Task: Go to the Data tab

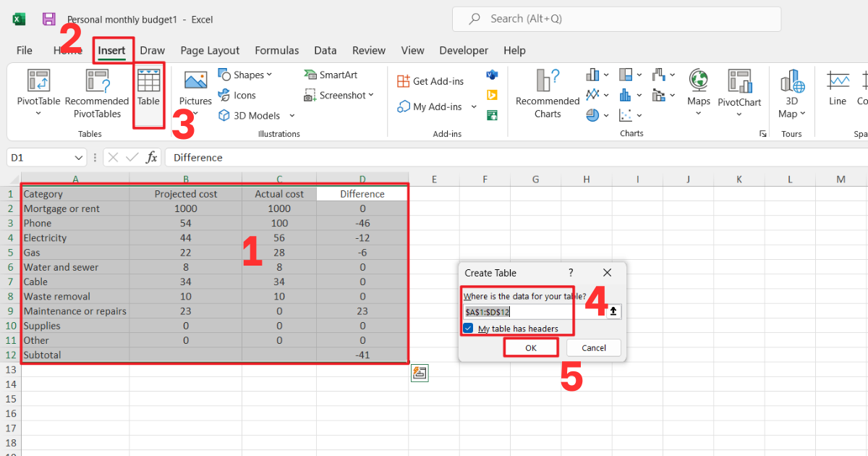Action: pos(325,51)
